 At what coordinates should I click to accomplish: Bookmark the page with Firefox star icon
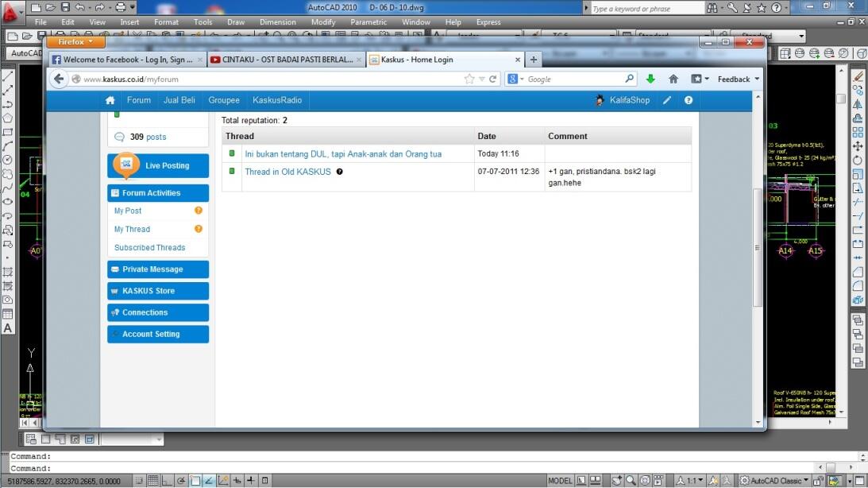click(x=469, y=79)
